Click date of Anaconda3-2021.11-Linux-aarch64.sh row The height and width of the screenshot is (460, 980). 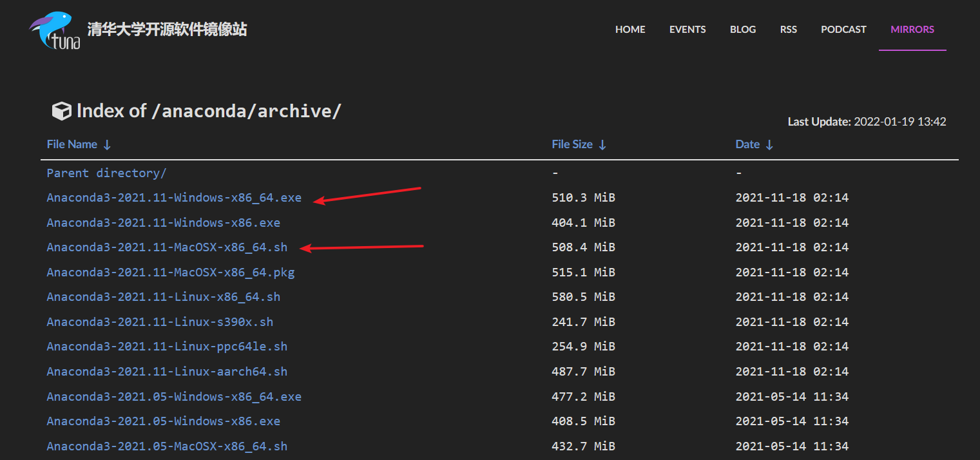[792, 372]
